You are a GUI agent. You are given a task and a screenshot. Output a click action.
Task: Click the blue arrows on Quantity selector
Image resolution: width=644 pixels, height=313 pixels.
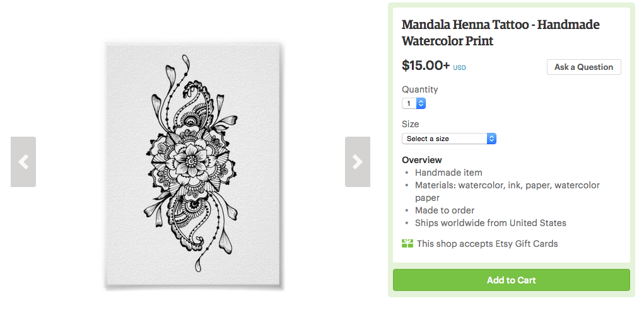click(x=421, y=103)
